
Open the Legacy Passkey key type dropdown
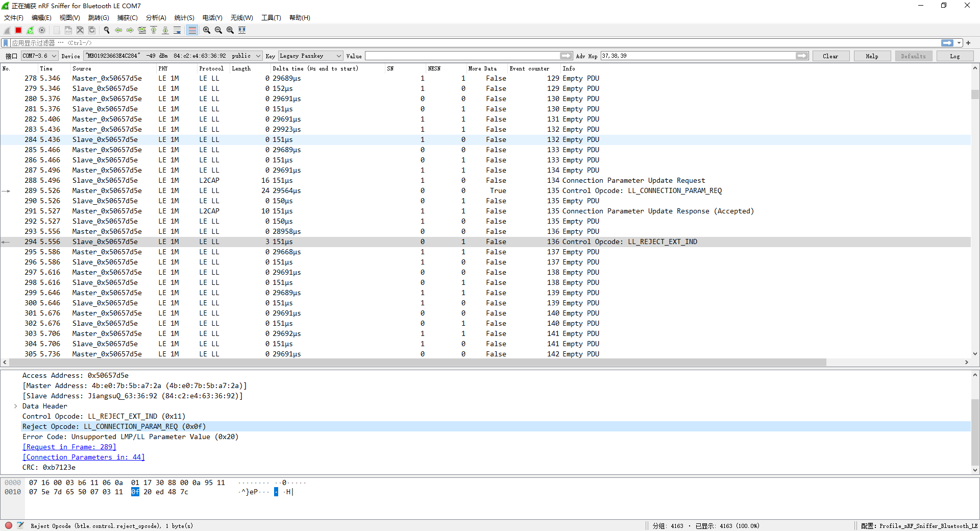310,56
